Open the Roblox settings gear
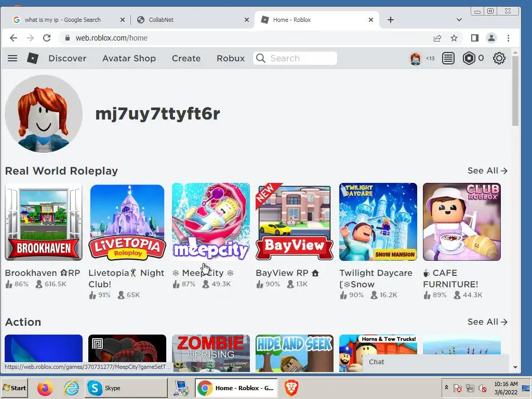The width and height of the screenshot is (532, 399). pyautogui.click(x=499, y=58)
